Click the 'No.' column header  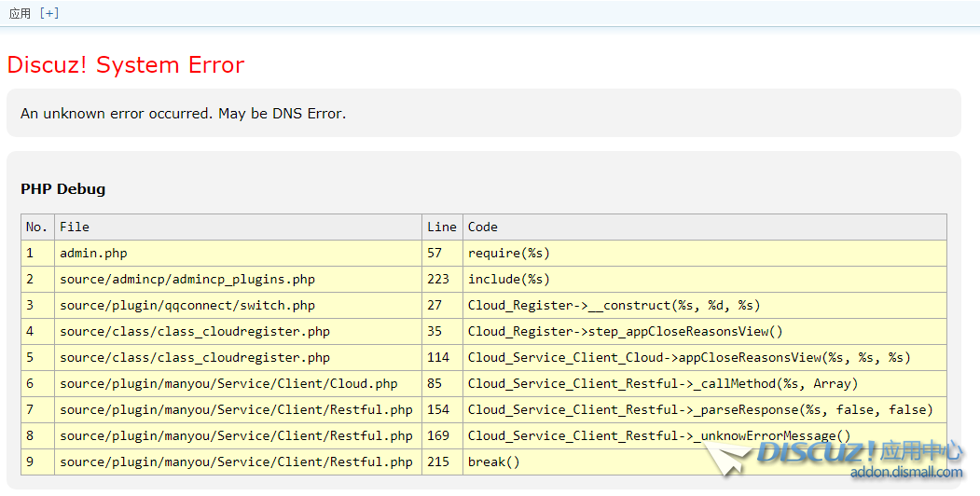pos(37,227)
